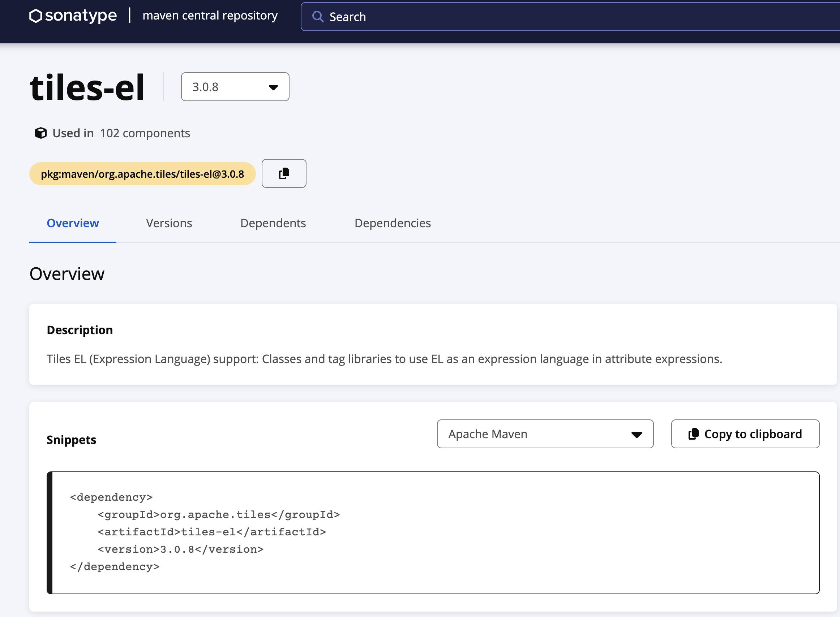
Task: Click the artifactId tiles-el line
Action: (212, 532)
